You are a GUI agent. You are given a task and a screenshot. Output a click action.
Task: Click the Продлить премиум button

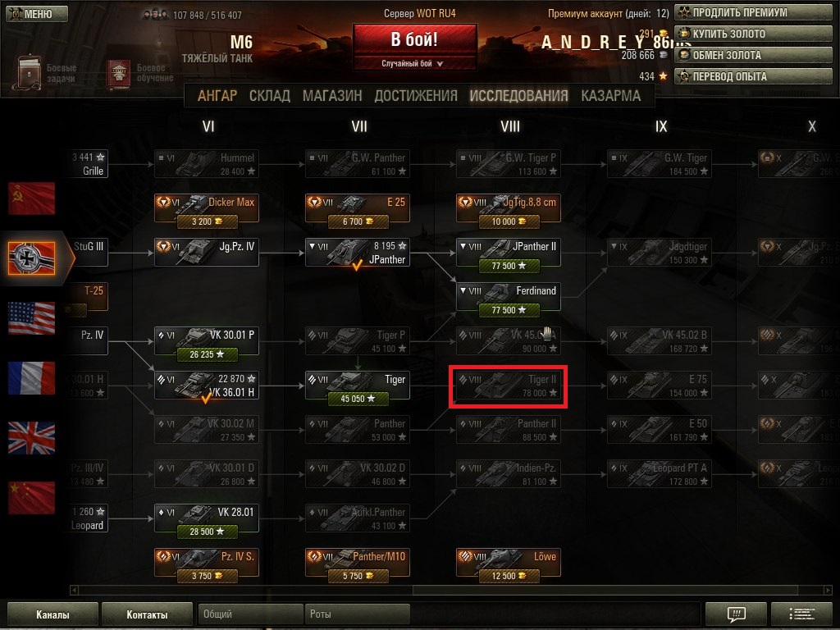click(753, 12)
